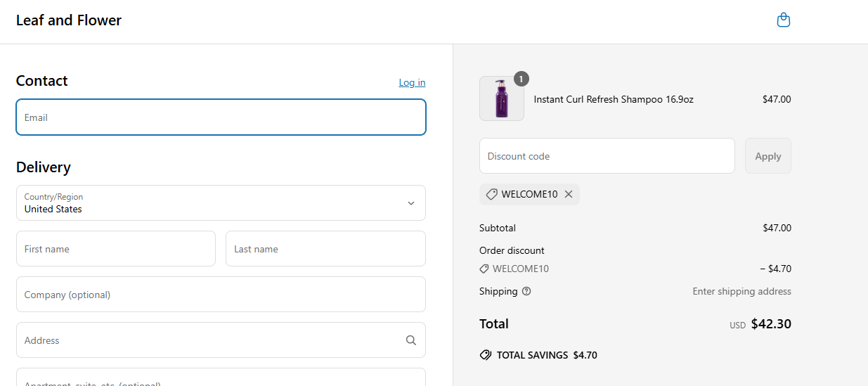
Task: Click into the First name field
Action: tap(116, 249)
